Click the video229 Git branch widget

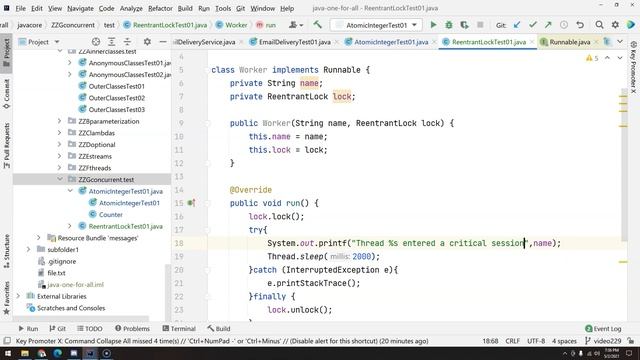coord(603,341)
